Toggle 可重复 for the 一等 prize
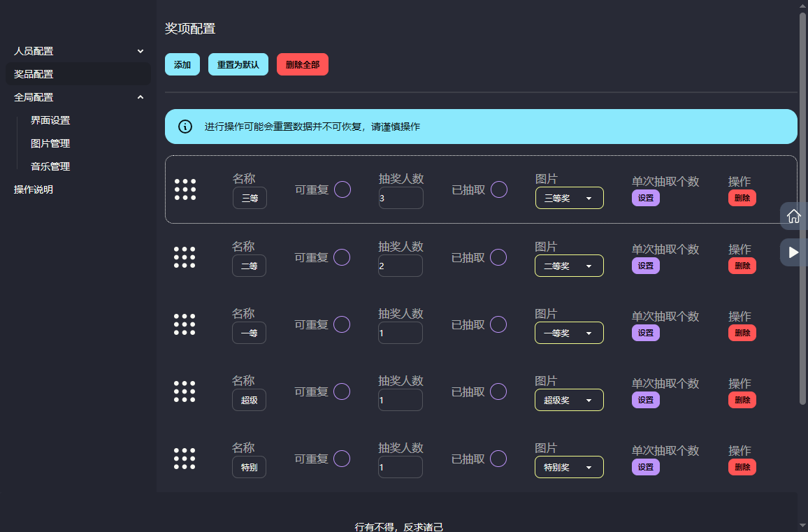This screenshot has height=532, width=808. pyautogui.click(x=342, y=324)
